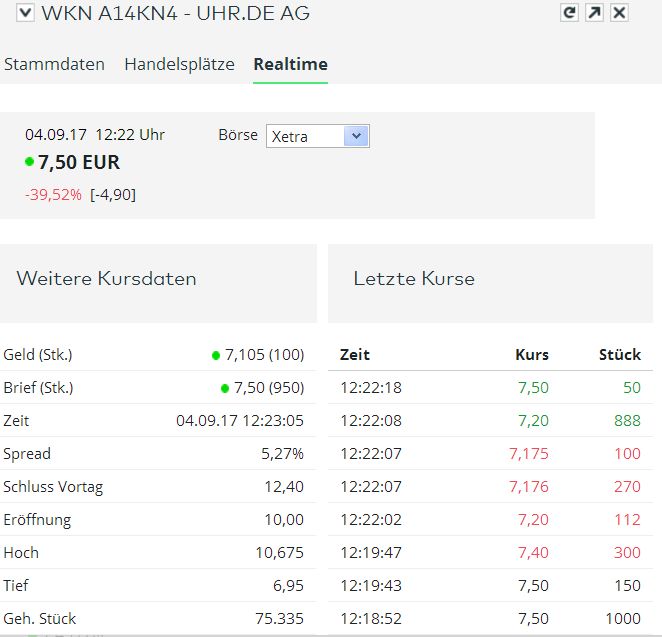Click the 12:22:08 trade time
Image resolution: width=662 pixels, height=637 pixels.
[371, 420]
